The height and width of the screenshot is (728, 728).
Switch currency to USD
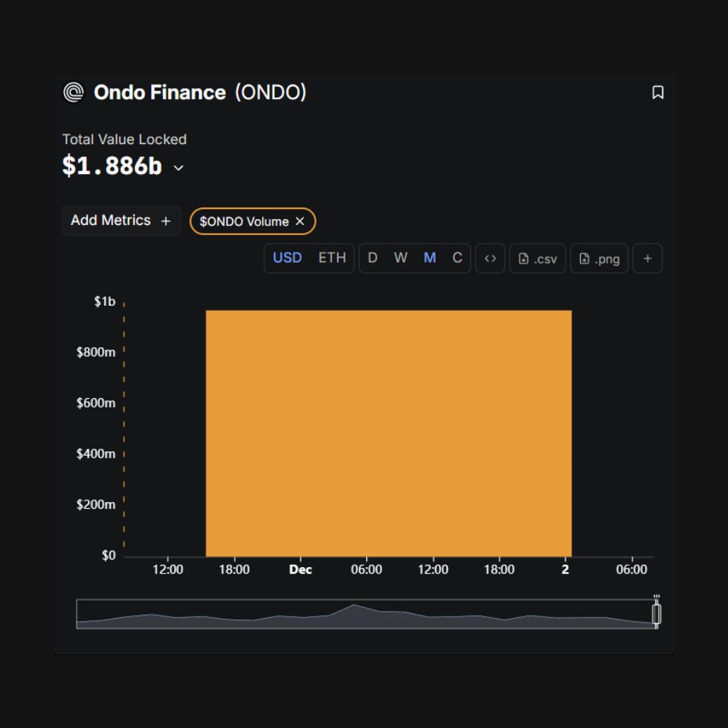pyautogui.click(x=287, y=258)
